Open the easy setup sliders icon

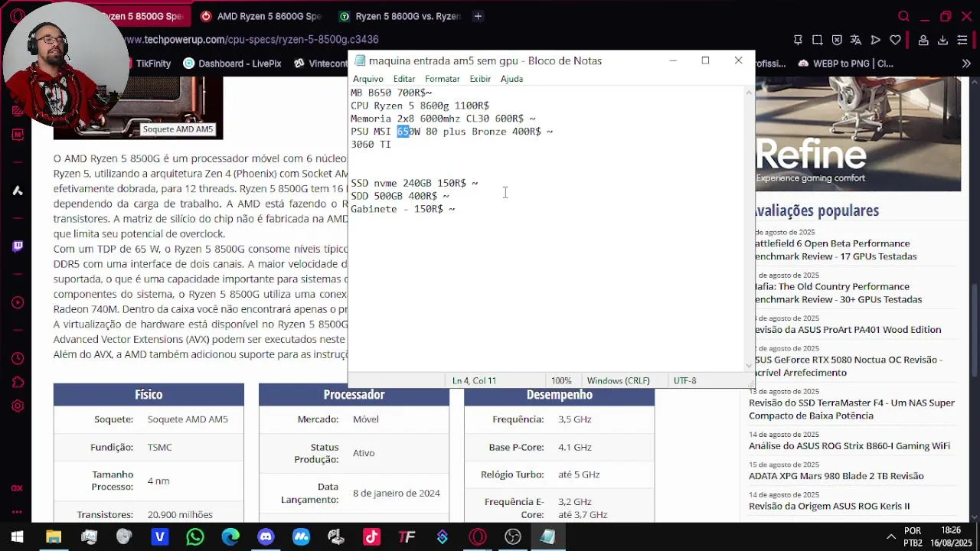962,40
